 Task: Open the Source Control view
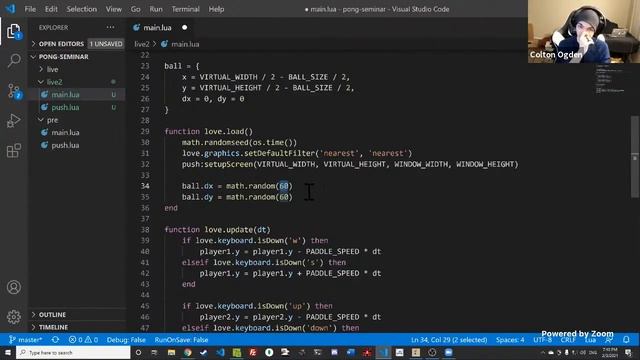14,91
